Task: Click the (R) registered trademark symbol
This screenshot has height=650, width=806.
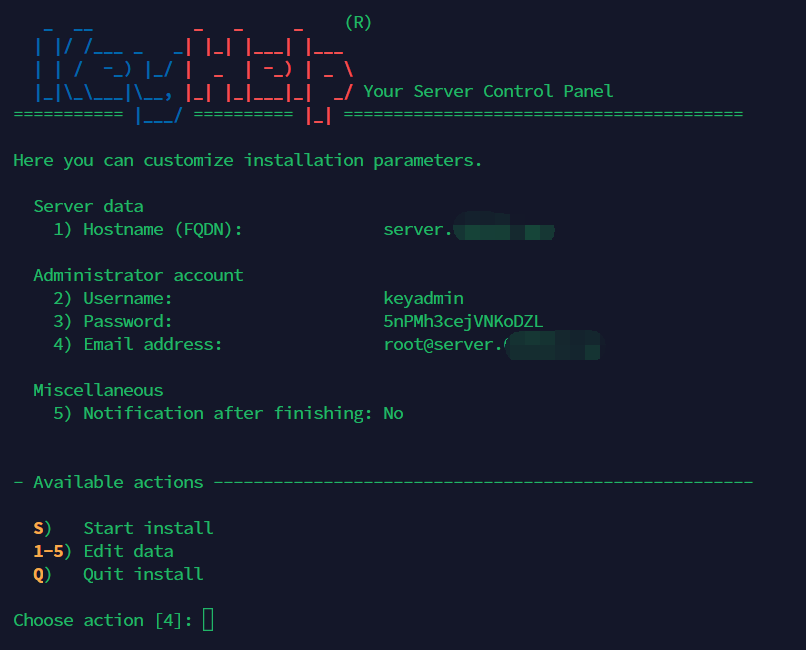Action: (358, 22)
